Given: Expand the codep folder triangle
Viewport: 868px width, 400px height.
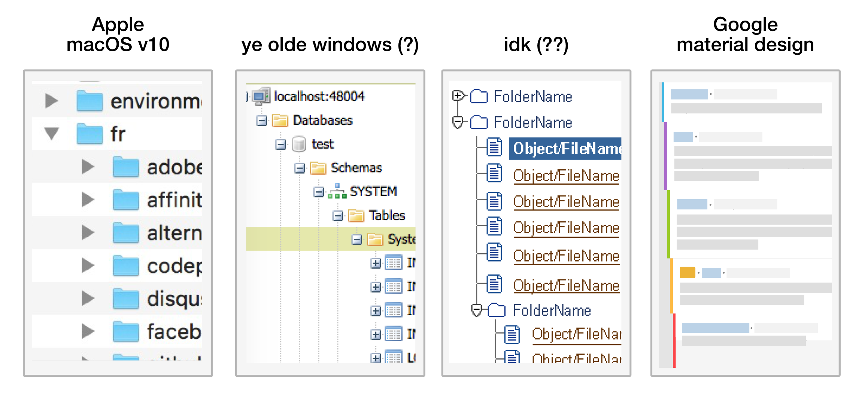Looking at the screenshot, I should (x=88, y=266).
